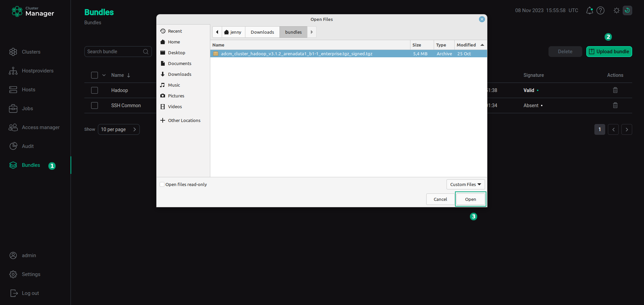Click the Cluster Manager logo

[33, 11]
